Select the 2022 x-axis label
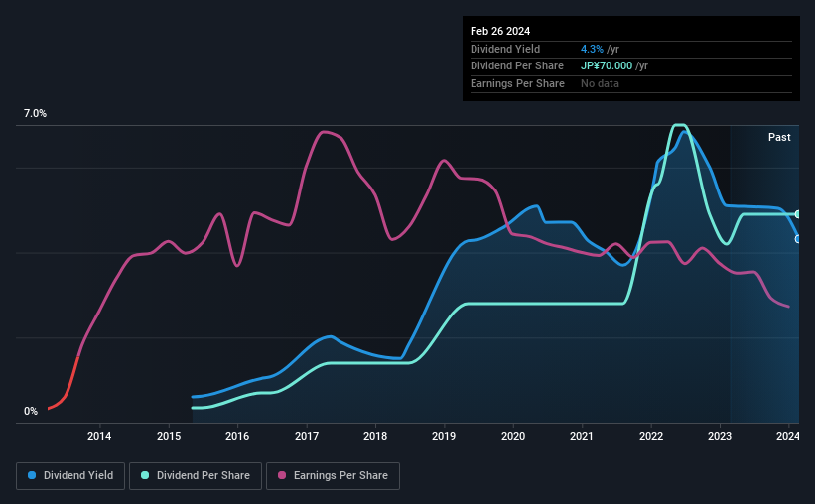 point(651,436)
